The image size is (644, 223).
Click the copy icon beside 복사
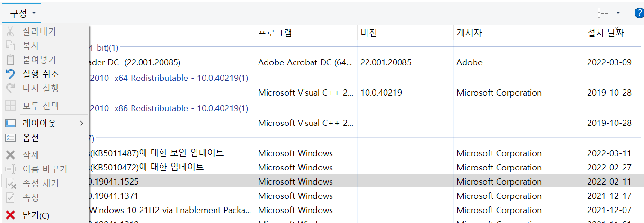pos(10,46)
